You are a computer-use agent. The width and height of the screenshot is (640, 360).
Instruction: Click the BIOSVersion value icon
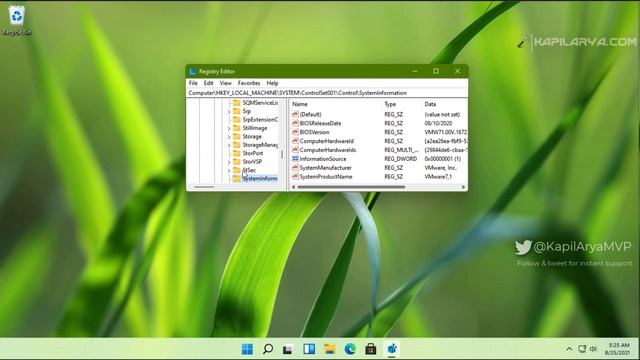pyautogui.click(x=295, y=132)
